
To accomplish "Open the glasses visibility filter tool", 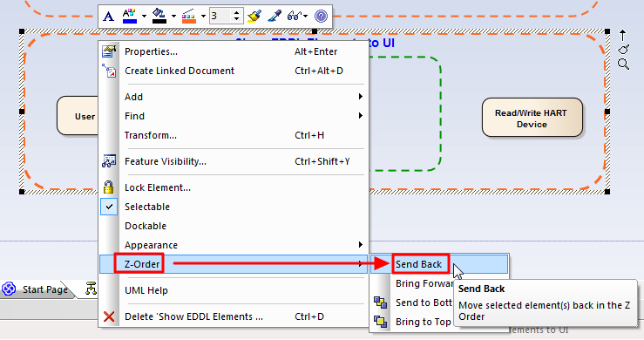I will 294,16.
